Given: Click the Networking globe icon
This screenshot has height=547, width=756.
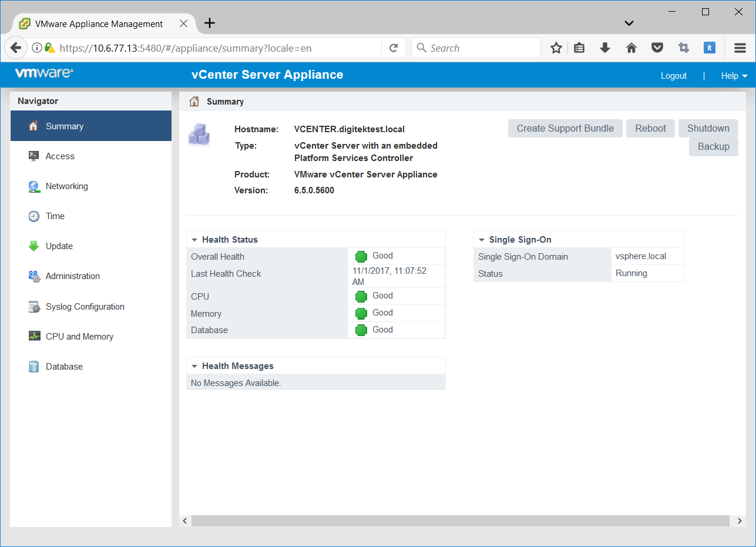Looking at the screenshot, I should pos(33,186).
